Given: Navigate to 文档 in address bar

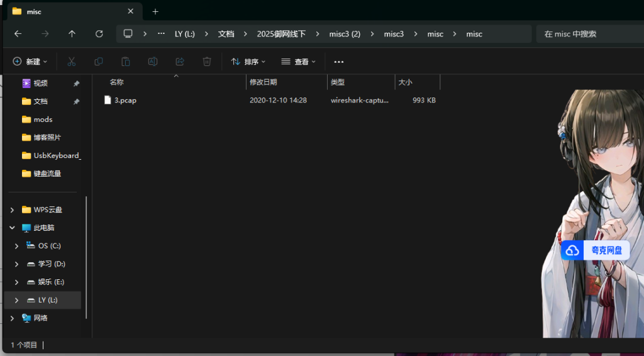Looking at the screenshot, I should point(226,34).
